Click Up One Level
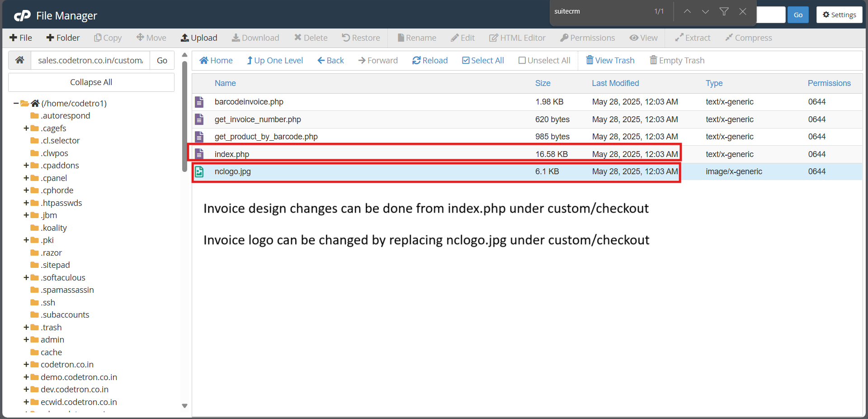868x419 pixels. coord(275,61)
